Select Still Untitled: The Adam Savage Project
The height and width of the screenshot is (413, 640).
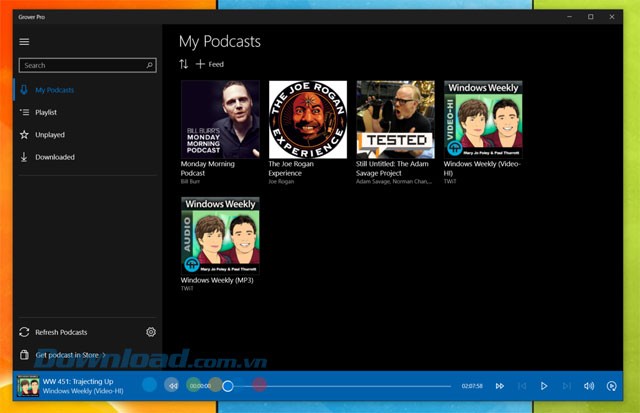(395, 119)
